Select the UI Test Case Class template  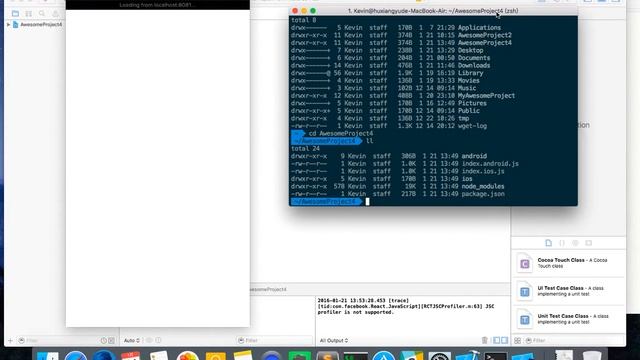point(569,291)
